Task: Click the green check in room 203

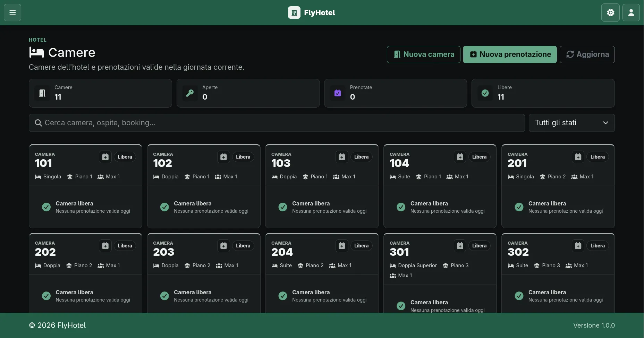Action: tap(164, 296)
